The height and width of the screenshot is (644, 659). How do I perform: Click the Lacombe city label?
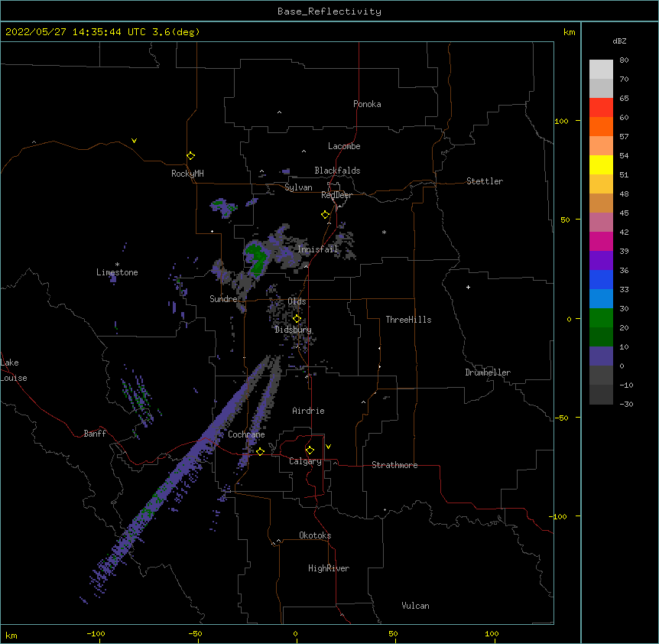tap(344, 146)
